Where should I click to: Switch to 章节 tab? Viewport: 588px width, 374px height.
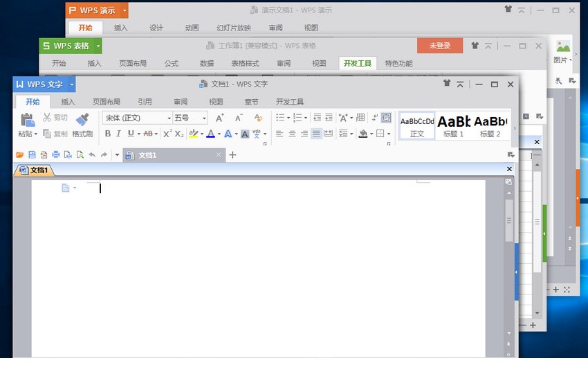coord(251,102)
